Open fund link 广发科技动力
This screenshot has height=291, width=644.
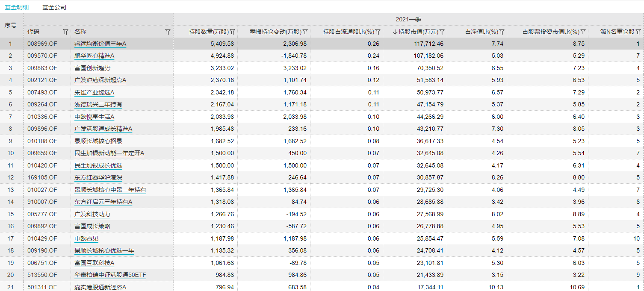pyautogui.click(x=92, y=214)
